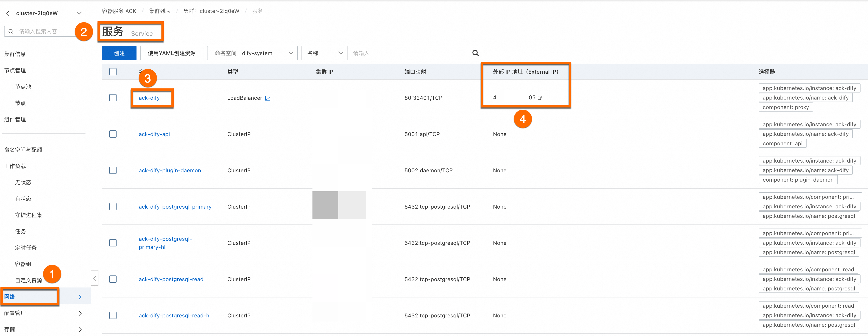The height and width of the screenshot is (336, 868).
Task: Check the ack-dify-api row checkbox
Action: (113, 134)
